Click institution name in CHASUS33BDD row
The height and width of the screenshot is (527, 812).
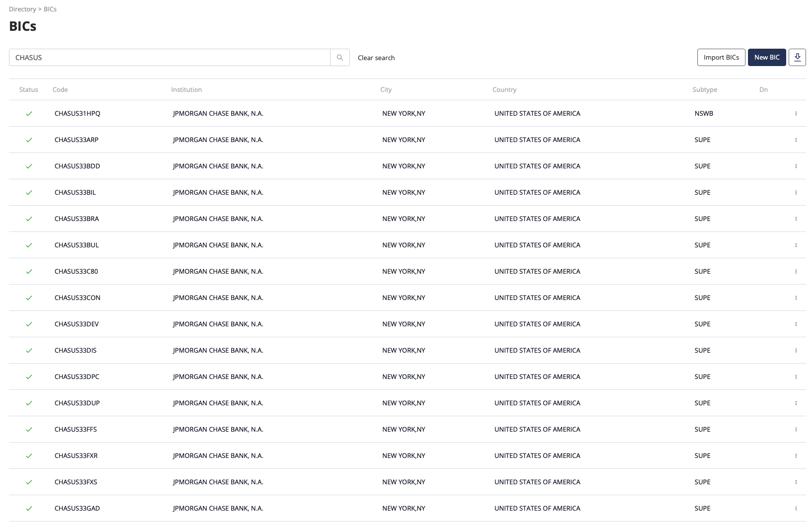pos(218,166)
